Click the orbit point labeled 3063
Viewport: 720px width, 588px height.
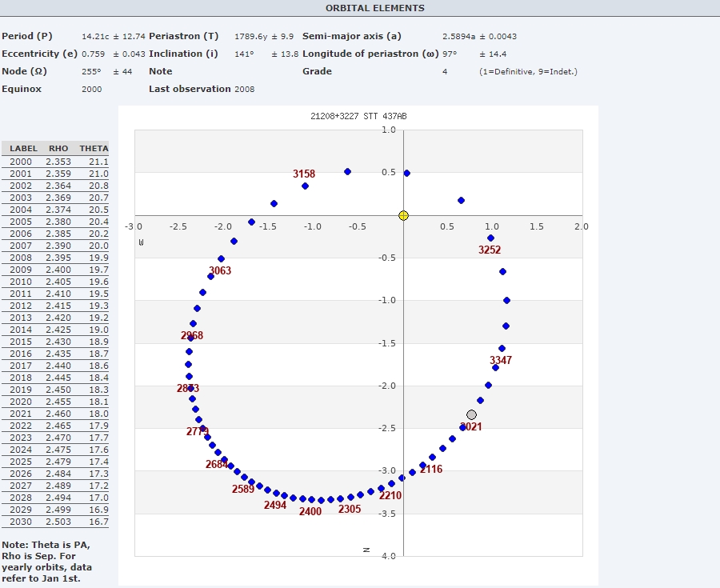210,276
